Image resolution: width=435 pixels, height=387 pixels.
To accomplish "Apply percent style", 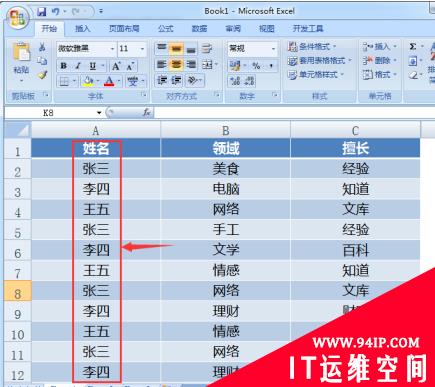I will click(256, 65).
